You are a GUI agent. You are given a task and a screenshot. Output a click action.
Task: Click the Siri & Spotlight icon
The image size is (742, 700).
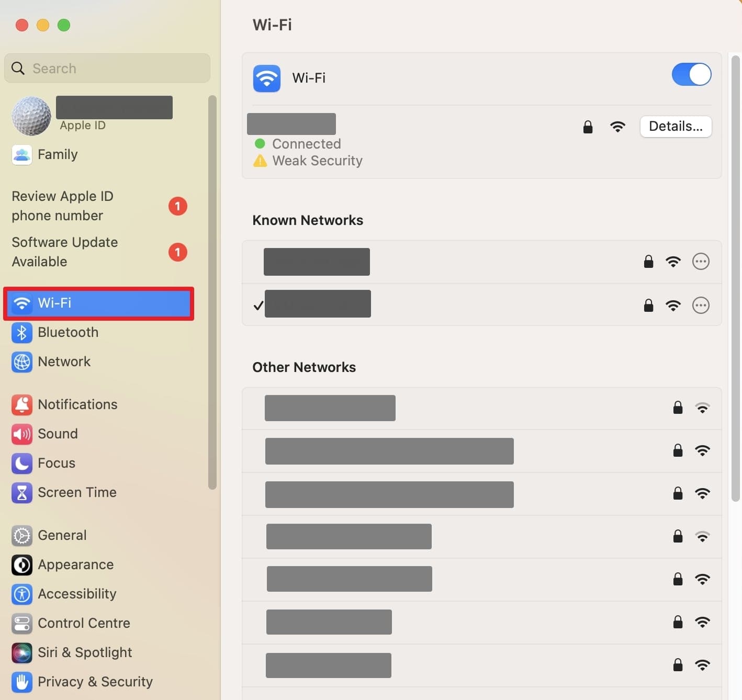point(22,653)
